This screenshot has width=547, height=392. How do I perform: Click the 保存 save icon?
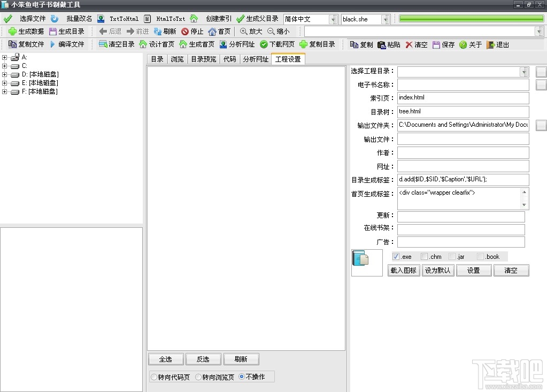pos(436,44)
